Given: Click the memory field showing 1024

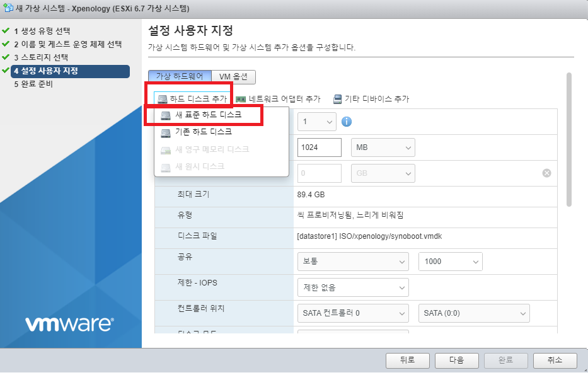Looking at the screenshot, I should coord(320,147).
